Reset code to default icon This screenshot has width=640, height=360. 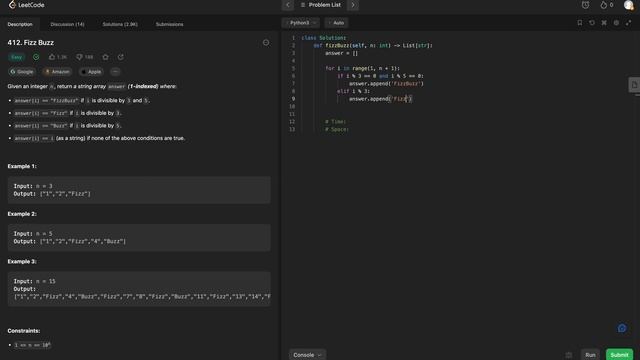tap(592, 23)
